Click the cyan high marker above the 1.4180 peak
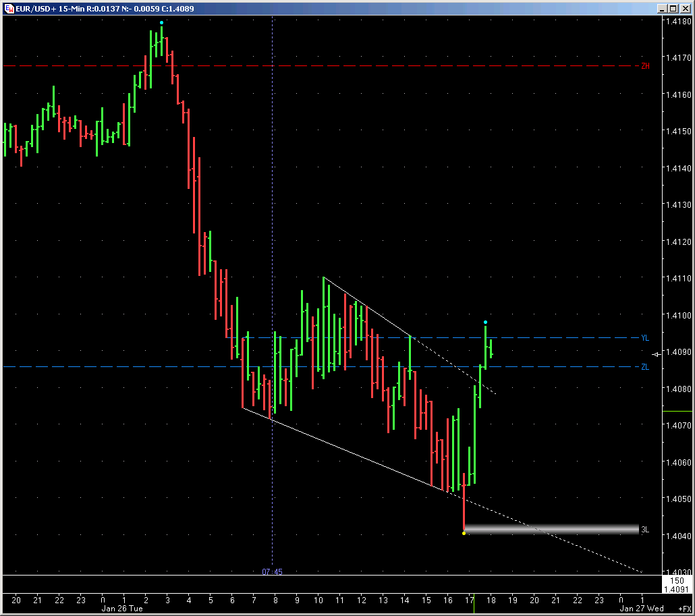 [x=161, y=22]
